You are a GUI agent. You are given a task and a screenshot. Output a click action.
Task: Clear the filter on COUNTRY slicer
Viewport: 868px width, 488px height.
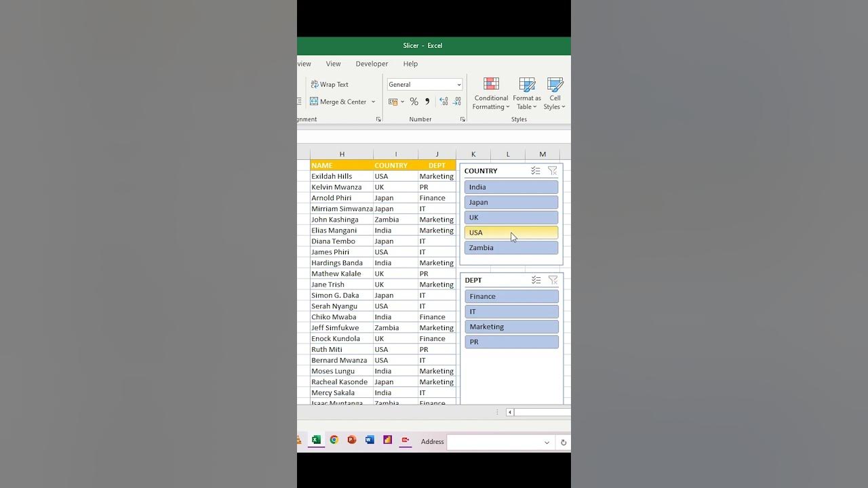point(552,171)
